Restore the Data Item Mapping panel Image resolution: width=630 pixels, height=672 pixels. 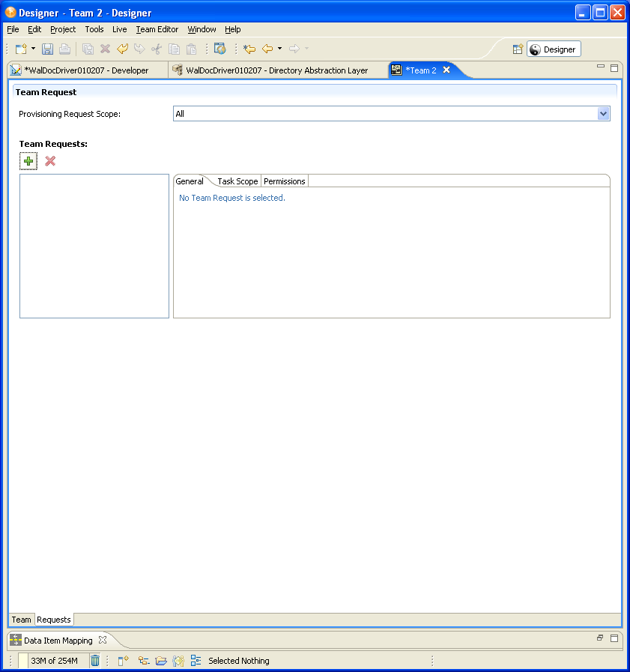[600, 638]
